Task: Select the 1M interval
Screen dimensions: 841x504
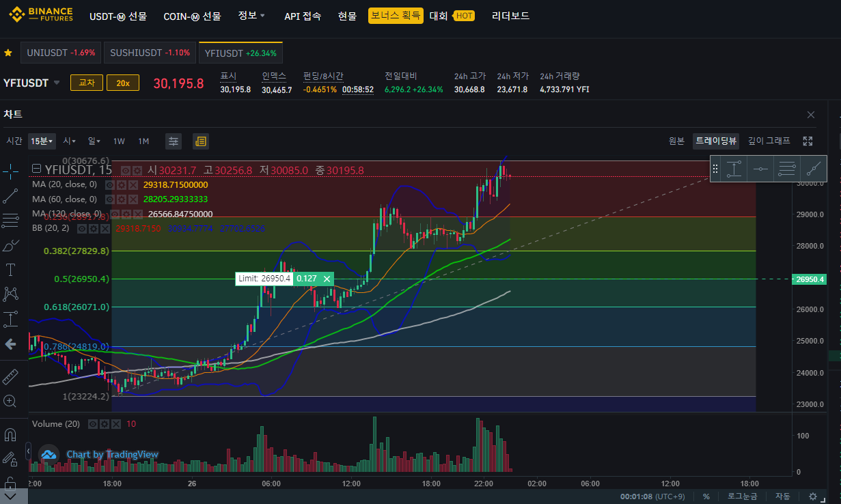Action: [x=143, y=141]
